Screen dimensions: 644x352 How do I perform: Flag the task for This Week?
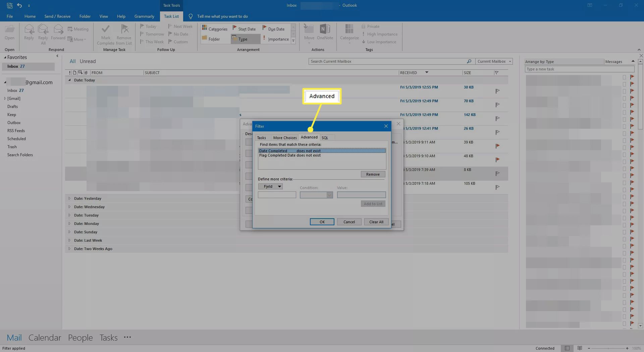(152, 42)
